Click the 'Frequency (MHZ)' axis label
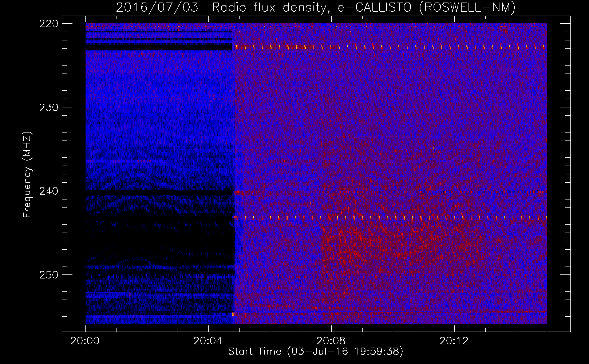 tap(27, 175)
